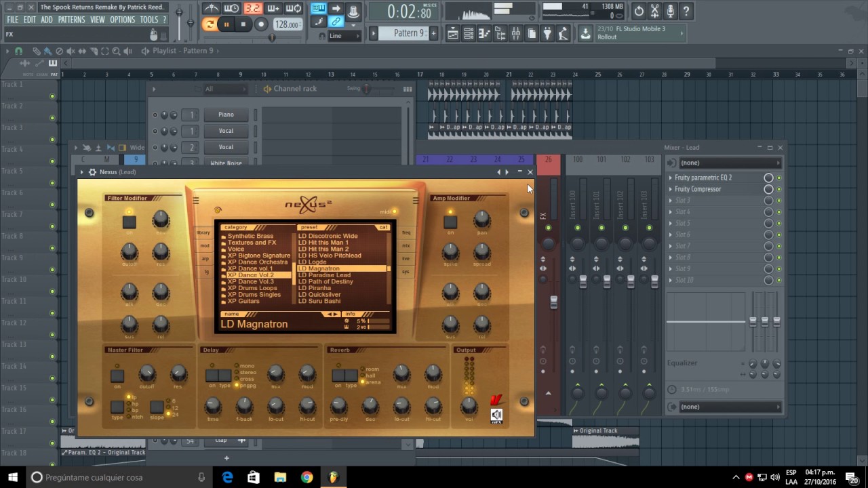Open help question mark icon in toolbar
This screenshot has width=868, height=488.
click(x=686, y=11)
